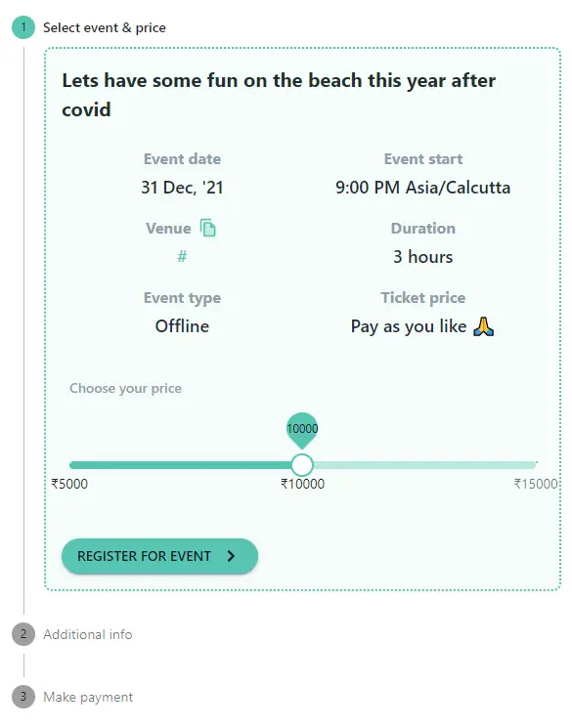
Task: Click the chevron arrow in Register button
Action: [231, 556]
